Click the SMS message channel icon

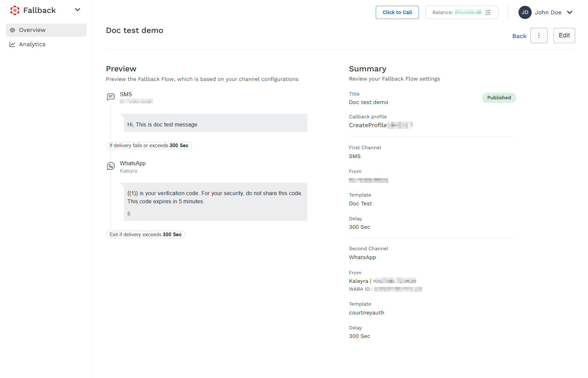(x=111, y=97)
